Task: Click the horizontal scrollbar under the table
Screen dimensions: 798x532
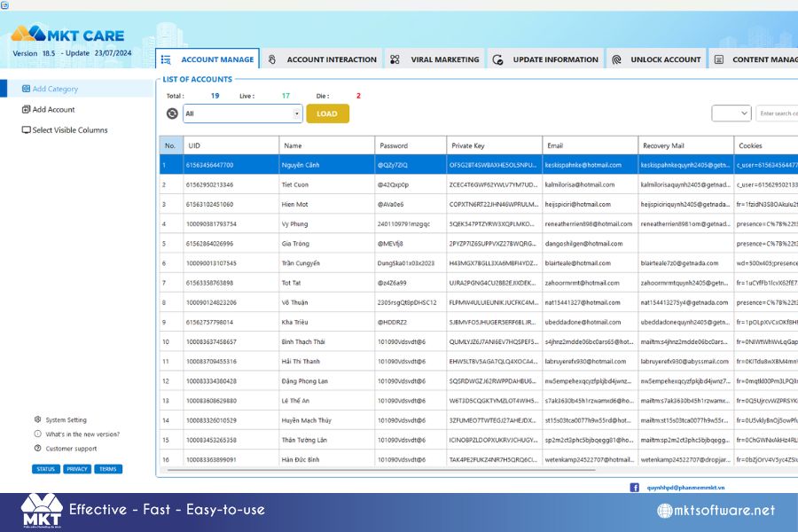Action: (x=380, y=470)
